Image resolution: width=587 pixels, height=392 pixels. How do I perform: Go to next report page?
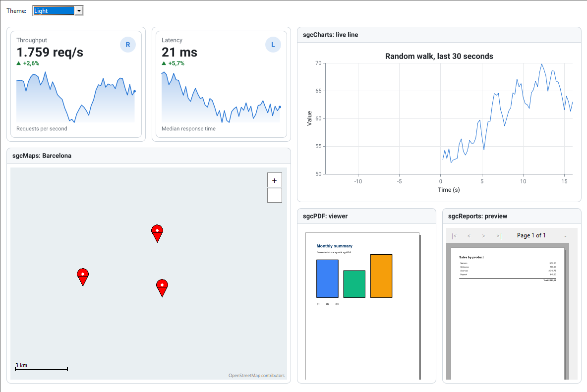point(483,236)
